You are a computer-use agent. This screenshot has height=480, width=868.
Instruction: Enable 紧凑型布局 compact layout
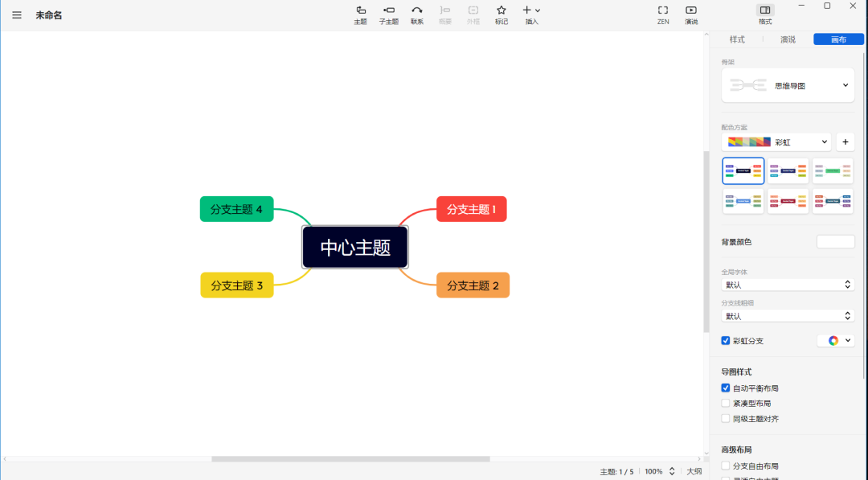(x=726, y=403)
